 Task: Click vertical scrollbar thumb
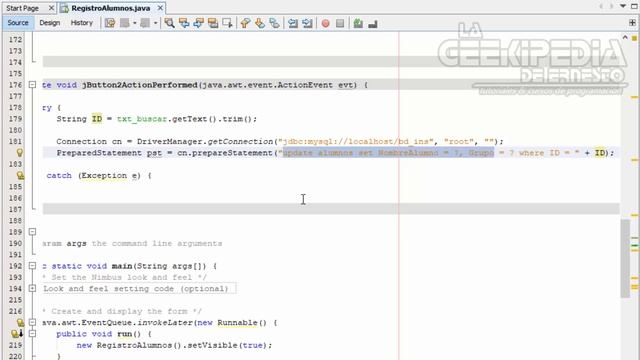[624, 258]
